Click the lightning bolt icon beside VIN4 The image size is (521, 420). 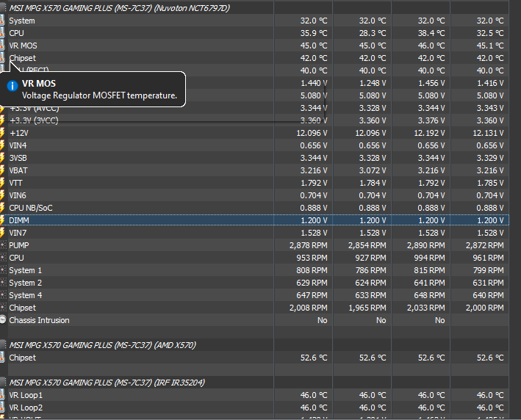[x=2, y=145]
